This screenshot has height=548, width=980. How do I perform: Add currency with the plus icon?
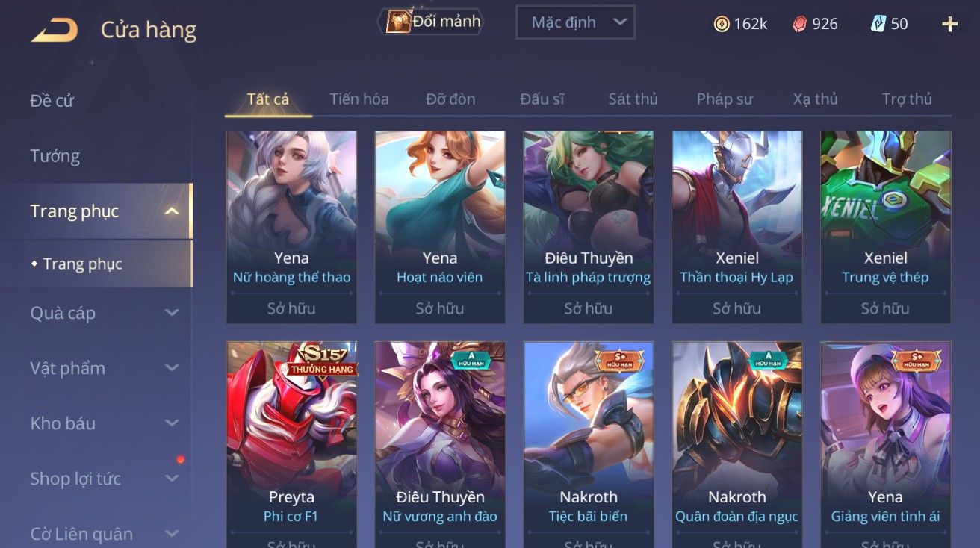click(949, 24)
